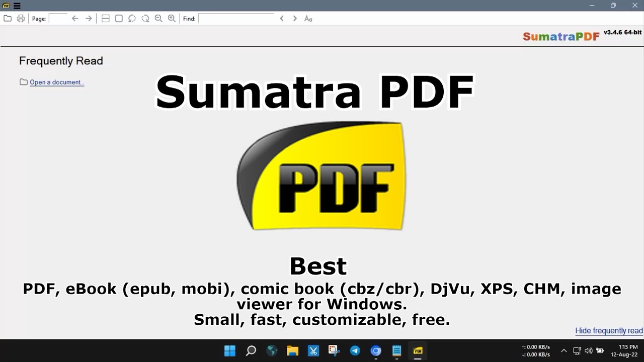Restore down the SumatraPDF window
Viewport: 644px width, 362px height.
(613, 6)
